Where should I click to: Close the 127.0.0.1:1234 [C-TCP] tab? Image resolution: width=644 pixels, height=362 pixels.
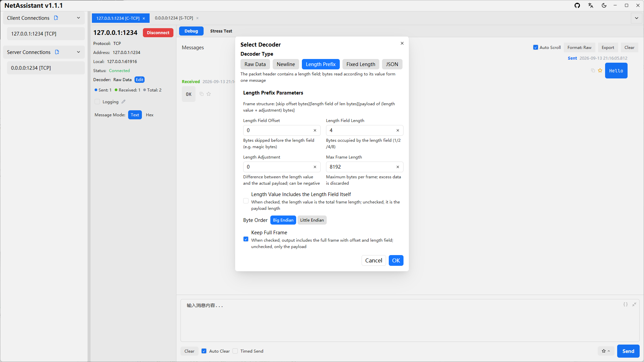(x=144, y=18)
